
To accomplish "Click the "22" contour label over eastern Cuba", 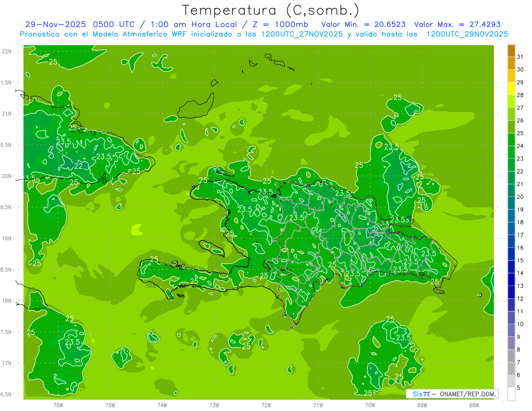I will point(78,166).
